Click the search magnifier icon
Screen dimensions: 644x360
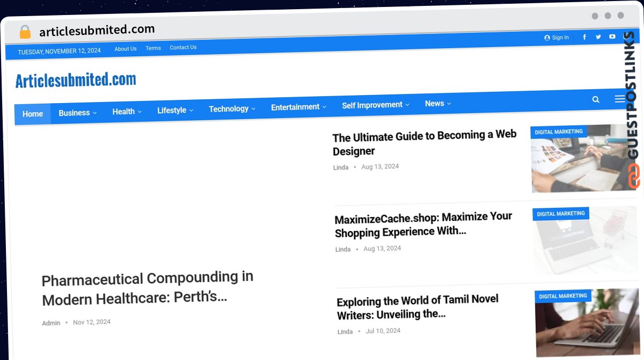(x=596, y=99)
